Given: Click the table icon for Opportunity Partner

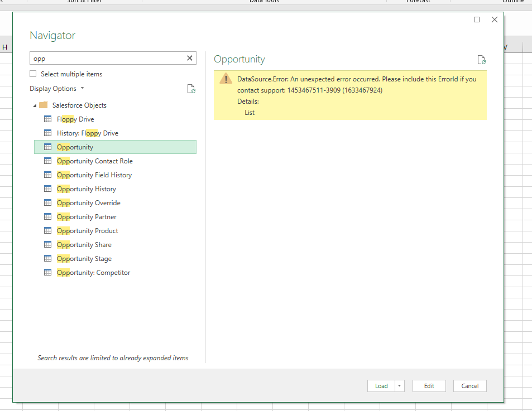Looking at the screenshot, I should (48, 216).
